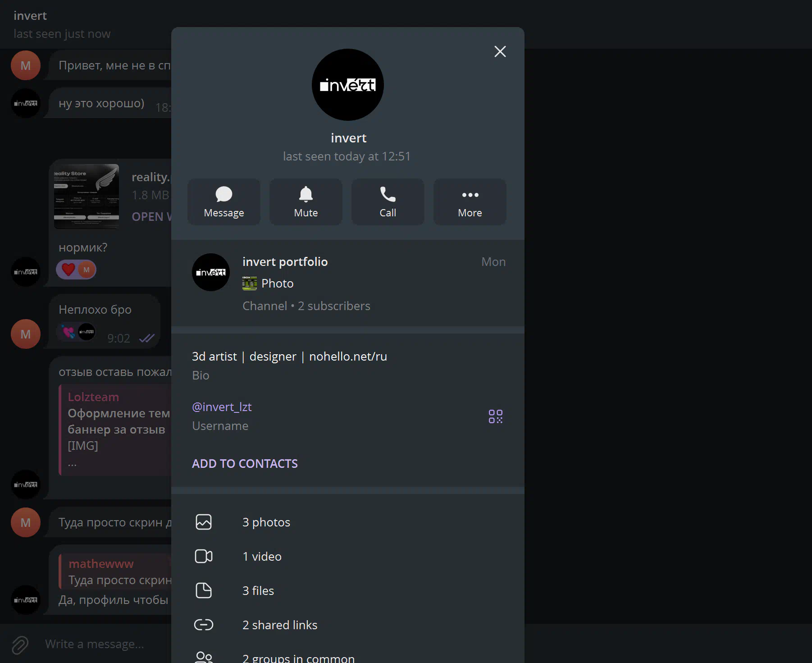The image size is (812, 663).
Task: Click the invert chat title in header
Action: tap(30, 16)
